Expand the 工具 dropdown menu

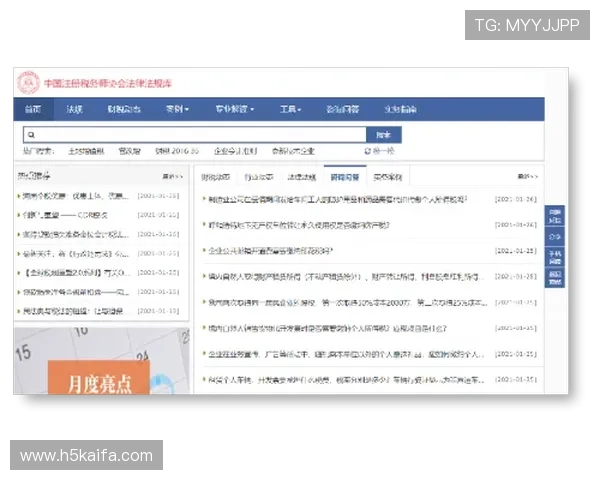[290, 109]
